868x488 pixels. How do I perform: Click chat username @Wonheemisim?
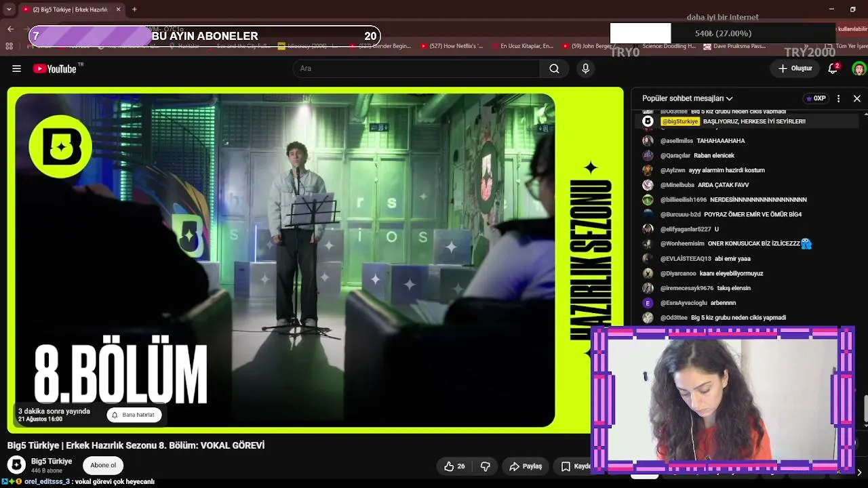point(682,244)
